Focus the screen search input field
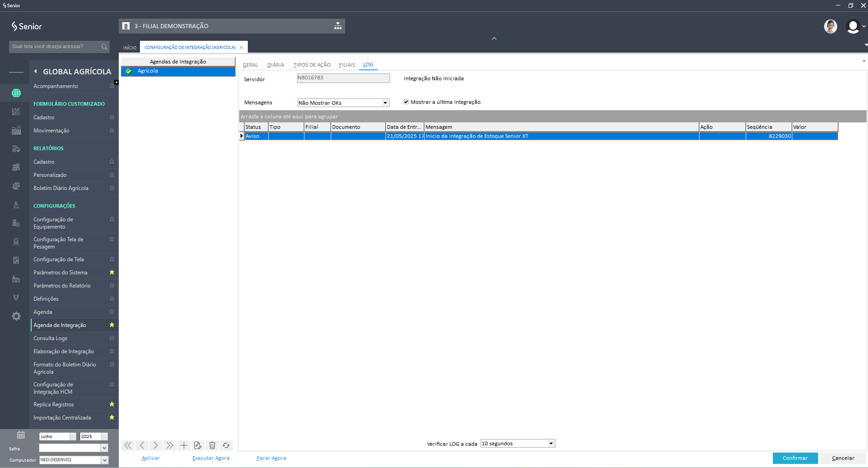This screenshot has width=868, height=468. [x=54, y=47]
